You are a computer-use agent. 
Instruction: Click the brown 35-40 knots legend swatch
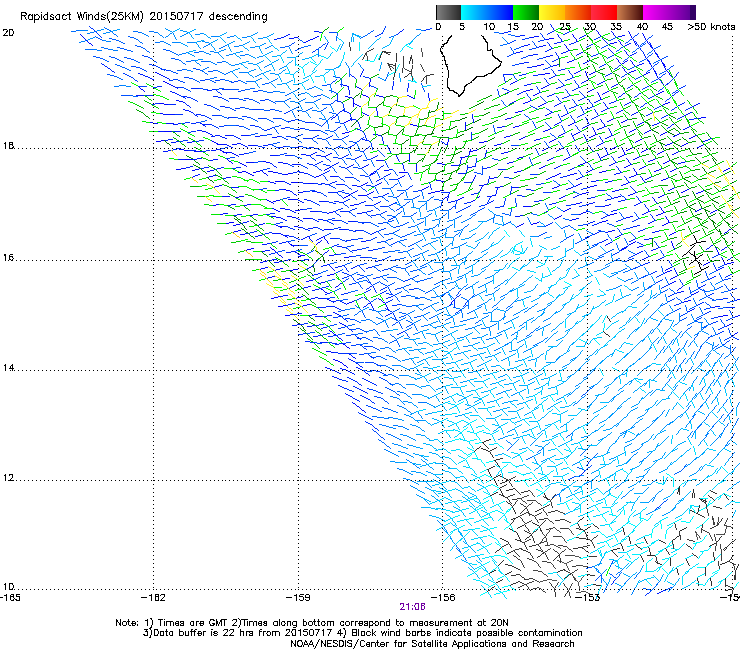coord(630,12)
